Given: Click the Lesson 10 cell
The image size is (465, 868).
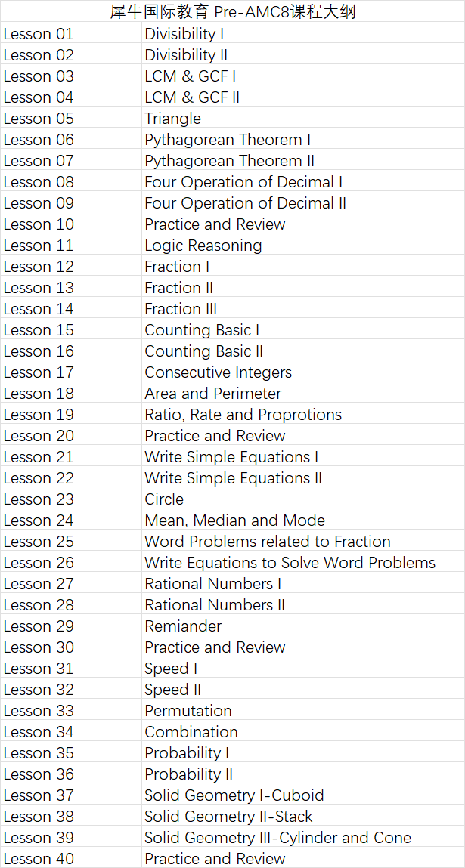Looking at the screenshot, I should [x=39, y=224].
